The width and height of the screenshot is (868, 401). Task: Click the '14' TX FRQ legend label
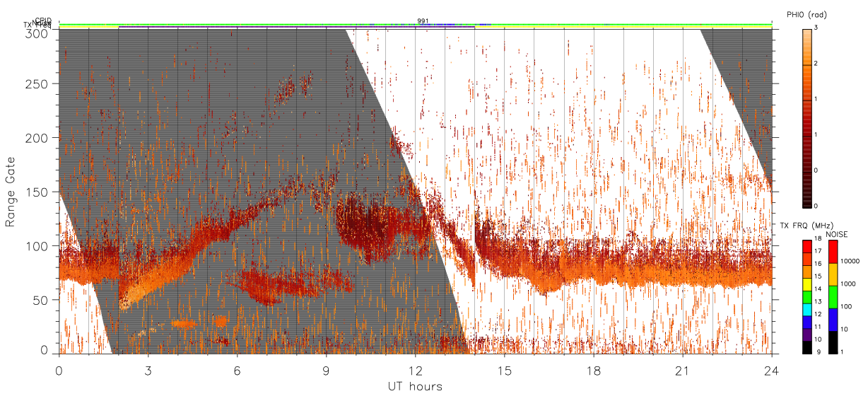(x=817, y=289)
